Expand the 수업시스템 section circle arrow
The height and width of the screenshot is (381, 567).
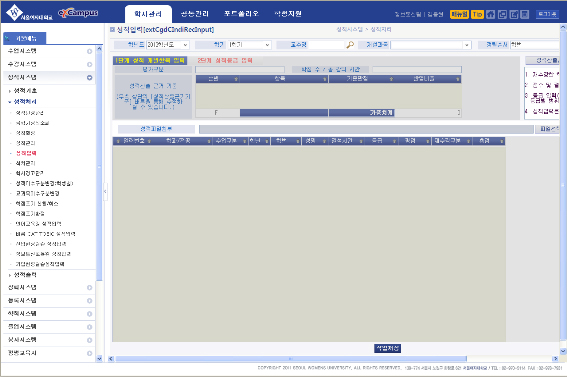(89, 51)
